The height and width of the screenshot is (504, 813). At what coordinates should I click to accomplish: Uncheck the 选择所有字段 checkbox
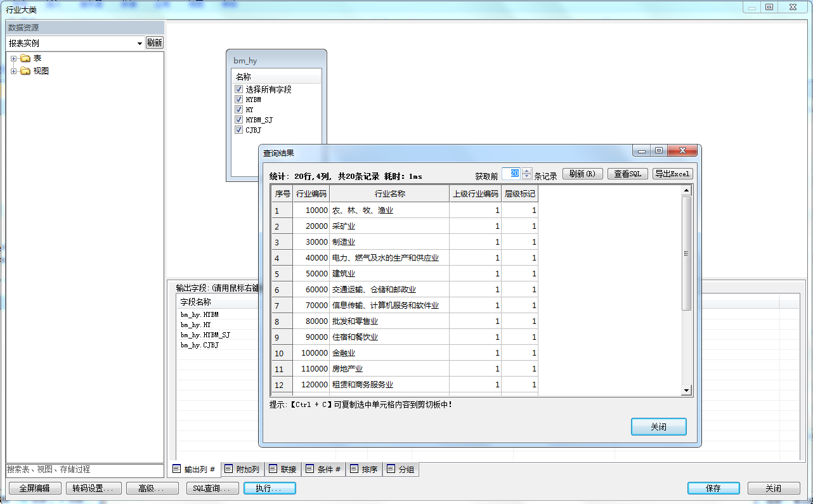coord(239,89)
